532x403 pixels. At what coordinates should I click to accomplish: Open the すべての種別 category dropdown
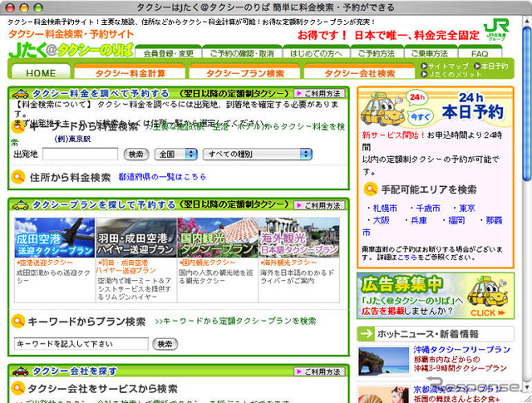257,155
